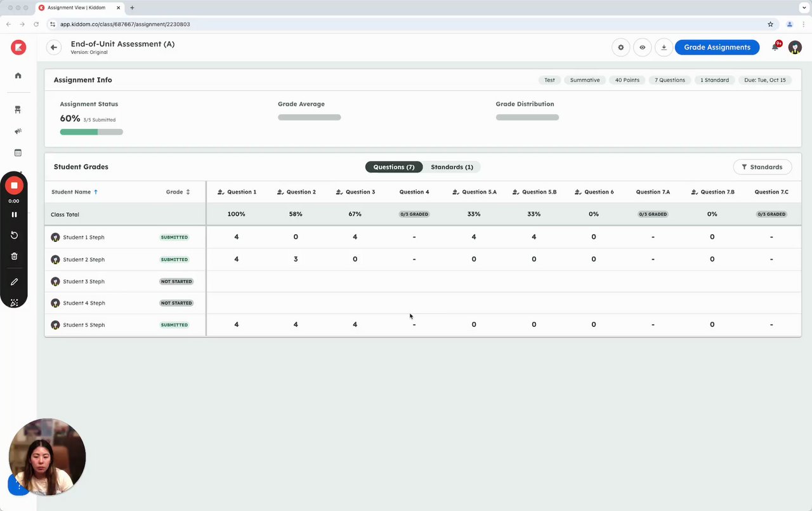The height and width of the screenshot is (511, 812).
Task: Click the Assignment Status progress bar
Action: 91,132
